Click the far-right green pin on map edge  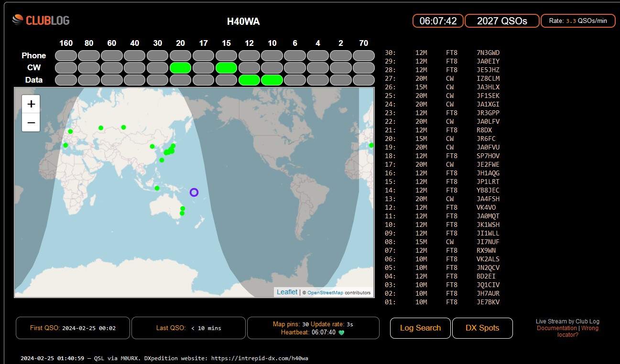pyautogui.click(x=371, y=145)
